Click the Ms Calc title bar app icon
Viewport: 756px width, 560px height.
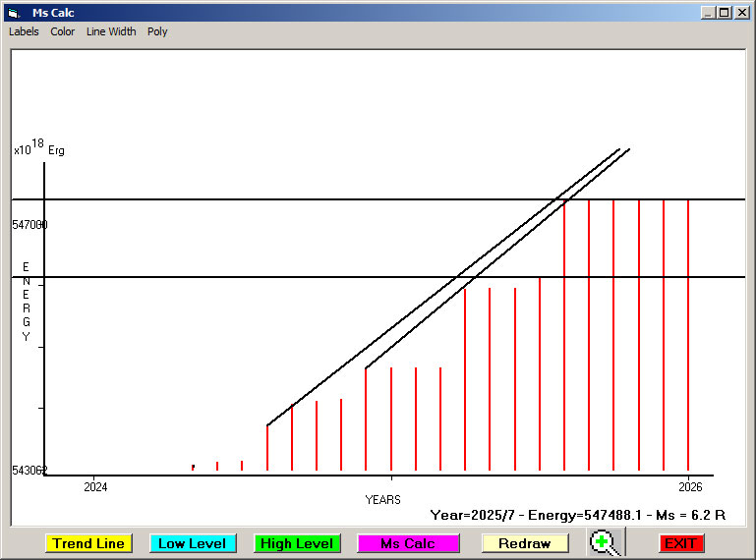coord(13,13)
